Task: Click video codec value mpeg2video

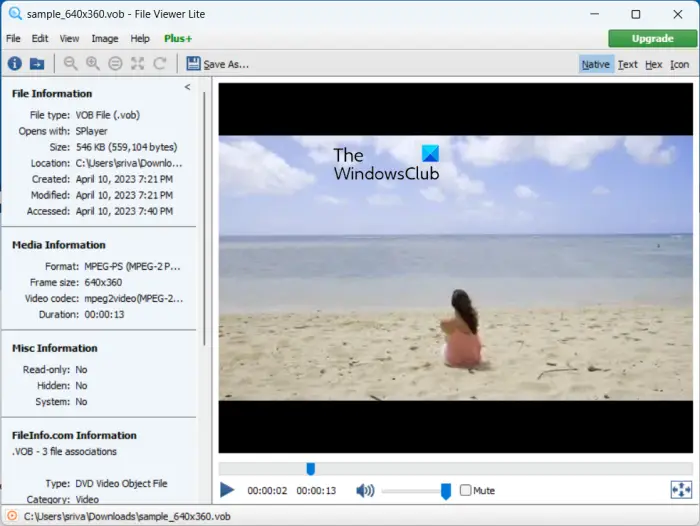Action: click(133, 298)
